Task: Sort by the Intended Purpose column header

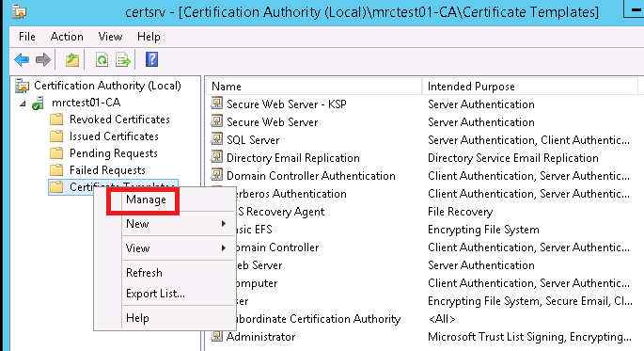Action: (530, 87)
